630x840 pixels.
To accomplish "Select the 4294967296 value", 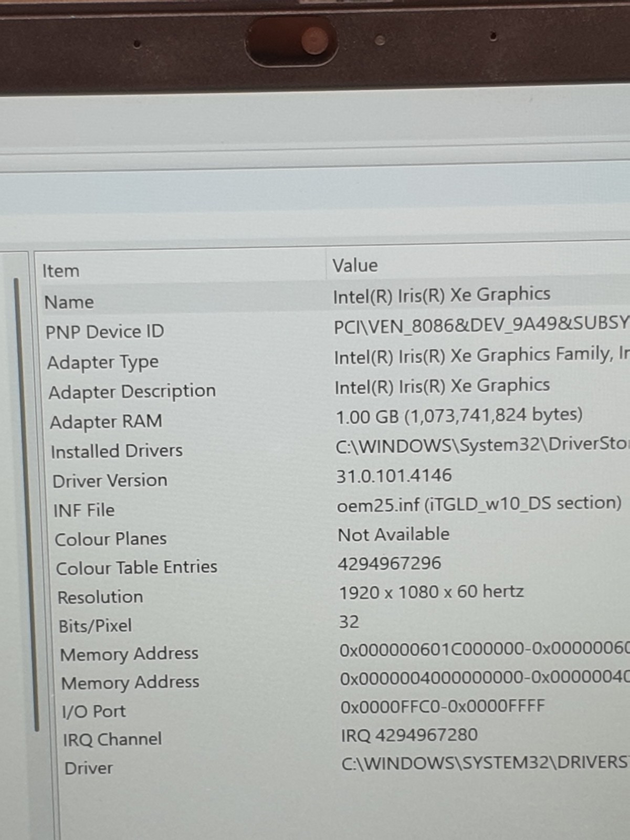I will tap(390, 563).
